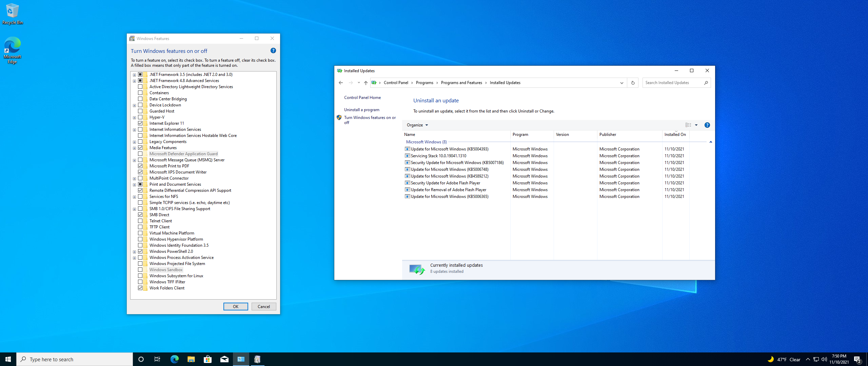Click the taskbar clock showing 7:50 PM
Viewport: 868px width, 366px height.
pos(839,359)
